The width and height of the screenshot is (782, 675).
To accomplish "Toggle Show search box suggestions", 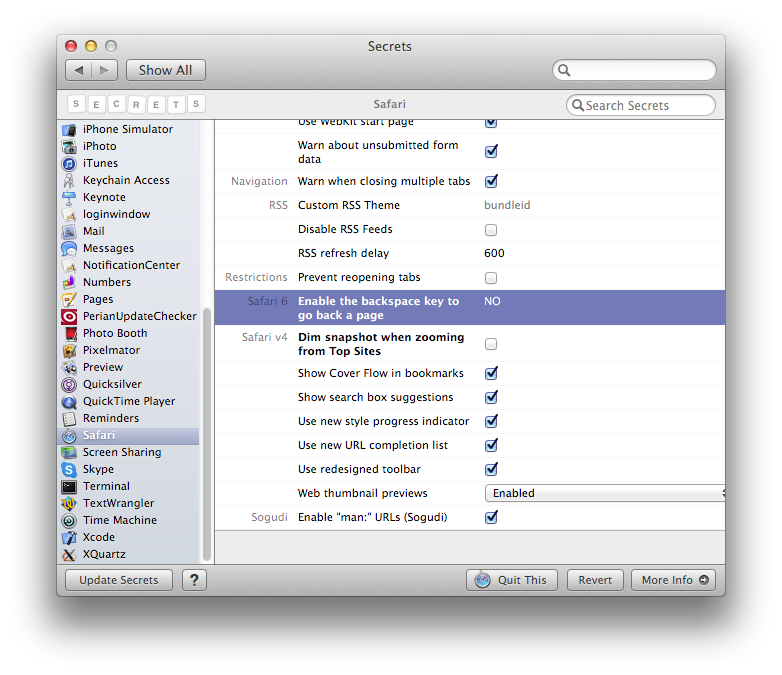I will coord(491,397).
